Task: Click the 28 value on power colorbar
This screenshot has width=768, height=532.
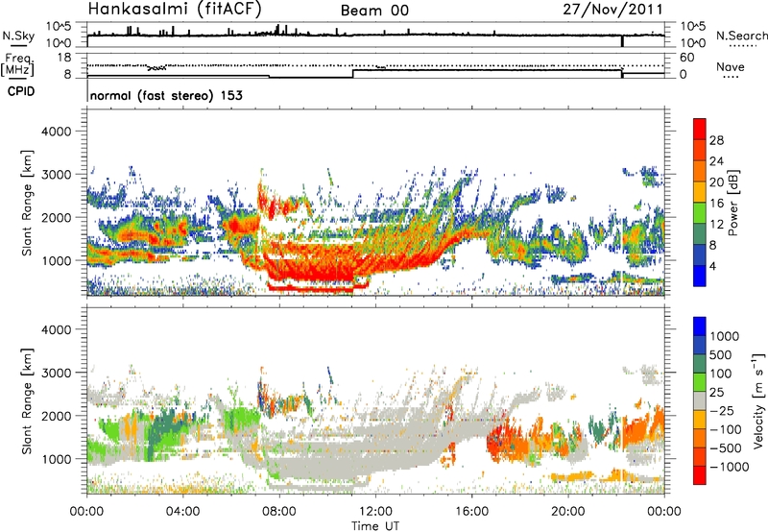Action: click(716, 140)
